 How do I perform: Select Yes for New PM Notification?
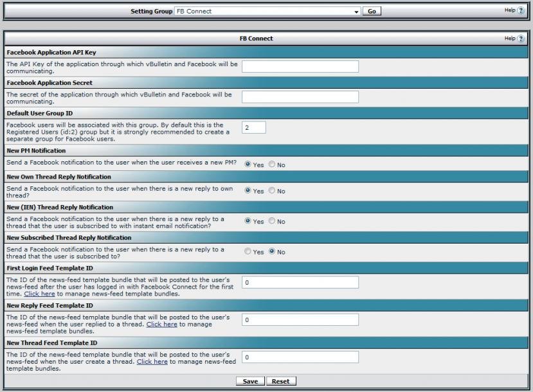click(248, 164)
